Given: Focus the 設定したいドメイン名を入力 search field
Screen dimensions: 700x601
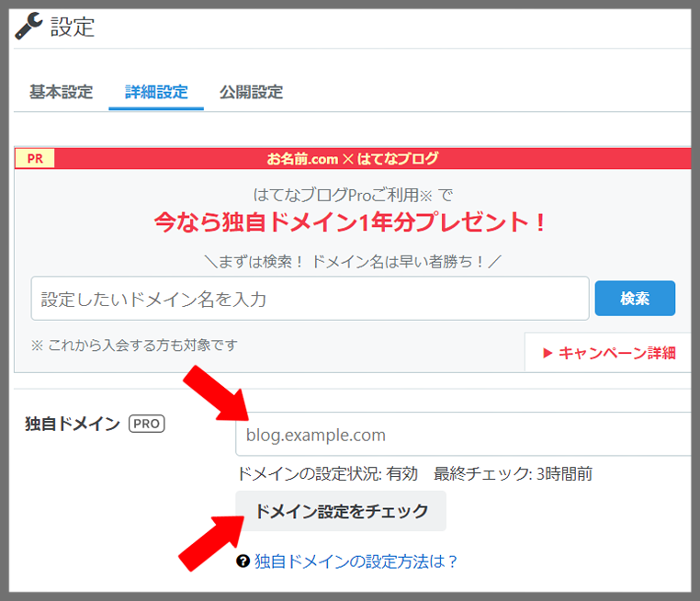Looking at the screenshot, I should [x=310, y=299].
